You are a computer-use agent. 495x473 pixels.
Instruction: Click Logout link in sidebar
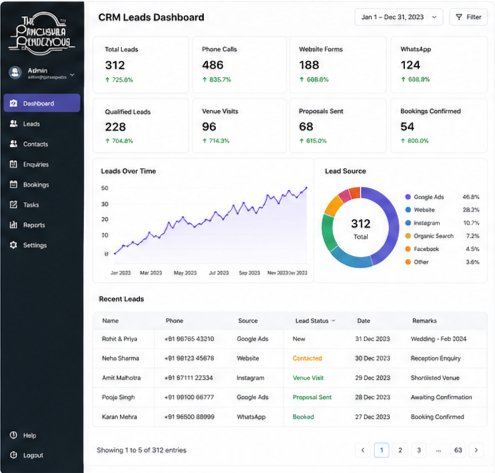(x=33, y=455)
